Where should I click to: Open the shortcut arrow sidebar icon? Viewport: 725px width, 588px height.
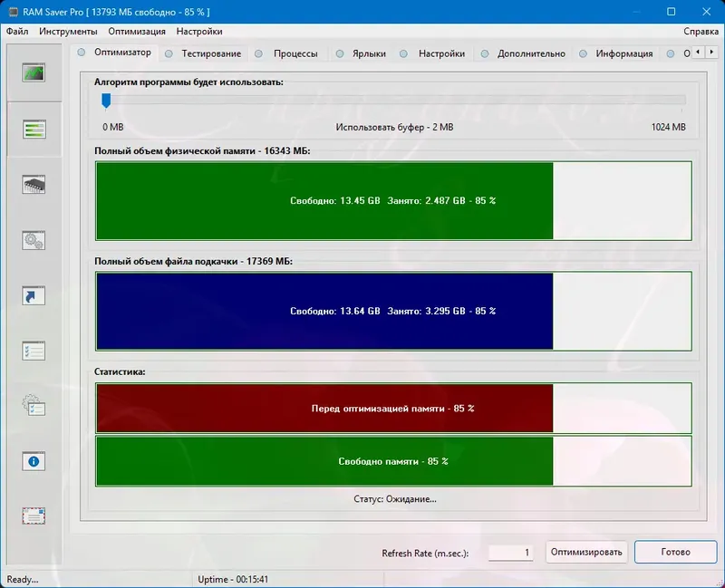[34, 296]
